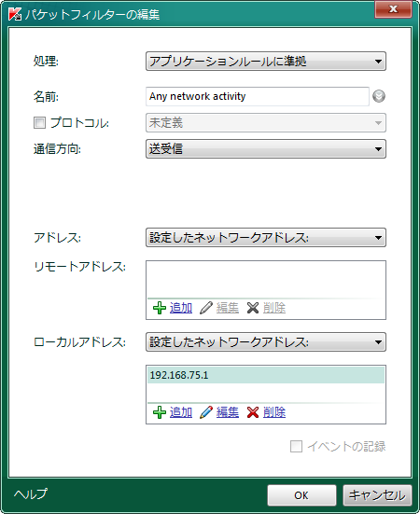Expand the ローカルアドレス dropdown
This screenshot has height=514, width=420.
tap(266, 342)
